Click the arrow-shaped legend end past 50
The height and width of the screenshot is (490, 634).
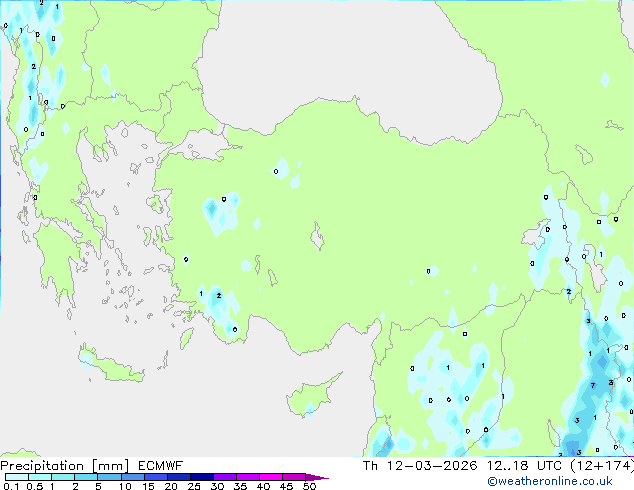[317, 477]
